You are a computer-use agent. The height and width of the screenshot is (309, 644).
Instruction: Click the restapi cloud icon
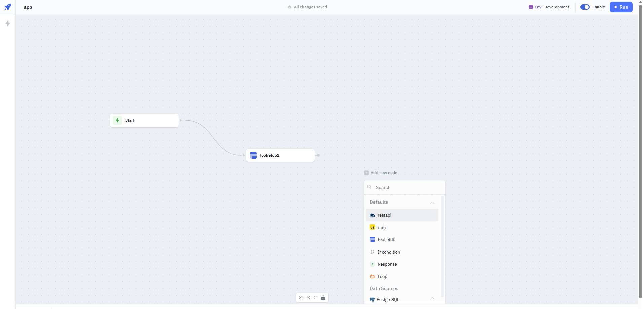coord(372,215)
